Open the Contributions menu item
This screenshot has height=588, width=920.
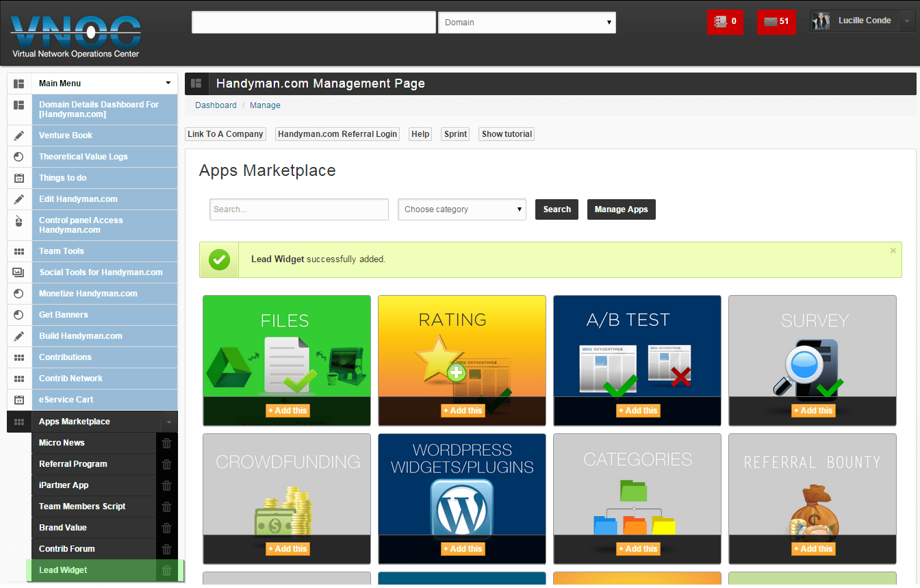click(105, 357)
